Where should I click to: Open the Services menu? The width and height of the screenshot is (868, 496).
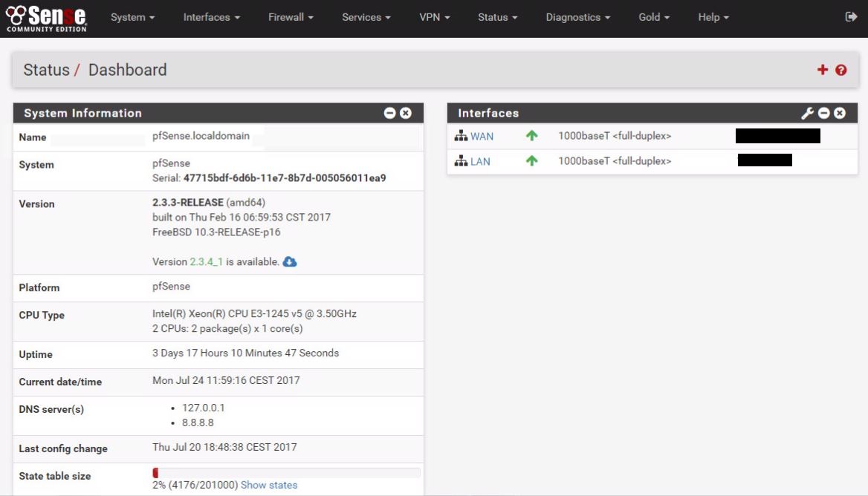click(x=366, y=17)
